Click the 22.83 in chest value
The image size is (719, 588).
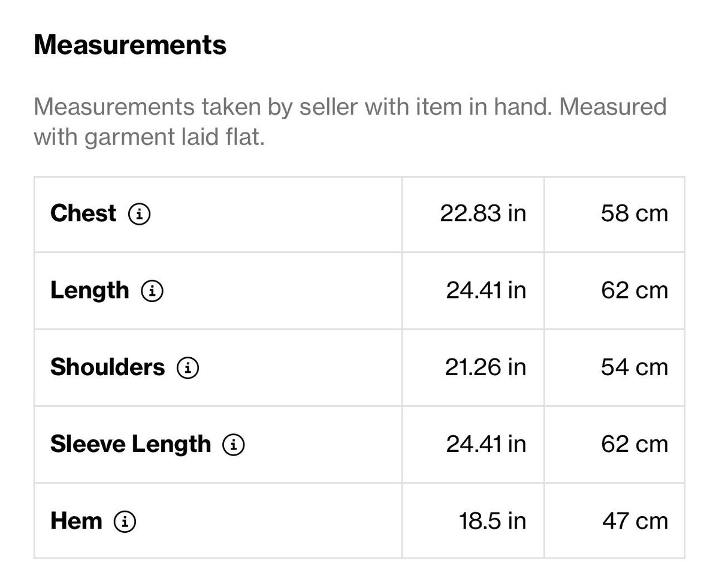pyautogui.click(x=483, y=213)
